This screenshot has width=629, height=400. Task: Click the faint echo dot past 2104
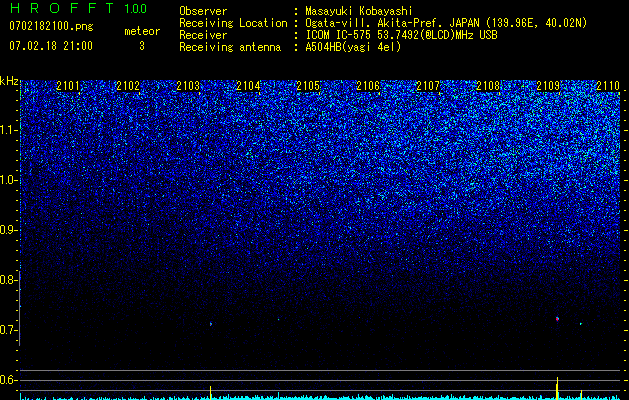[x=278, y=320]
